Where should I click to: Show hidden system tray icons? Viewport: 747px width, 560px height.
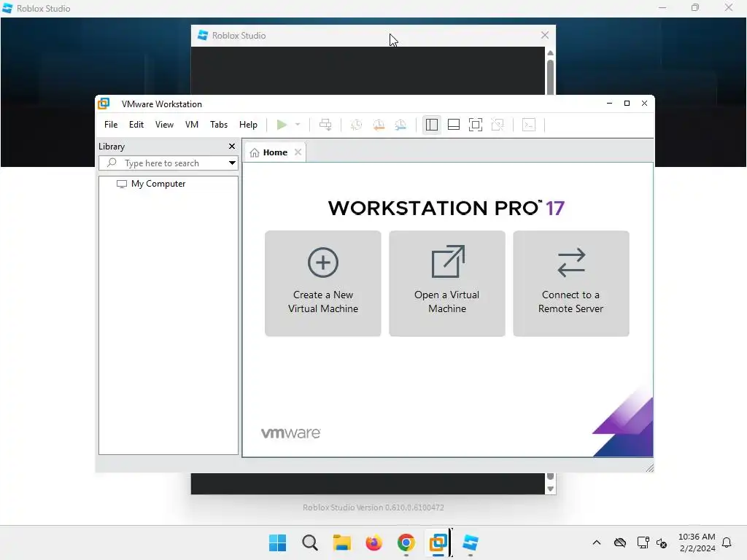tap(597, 542)
